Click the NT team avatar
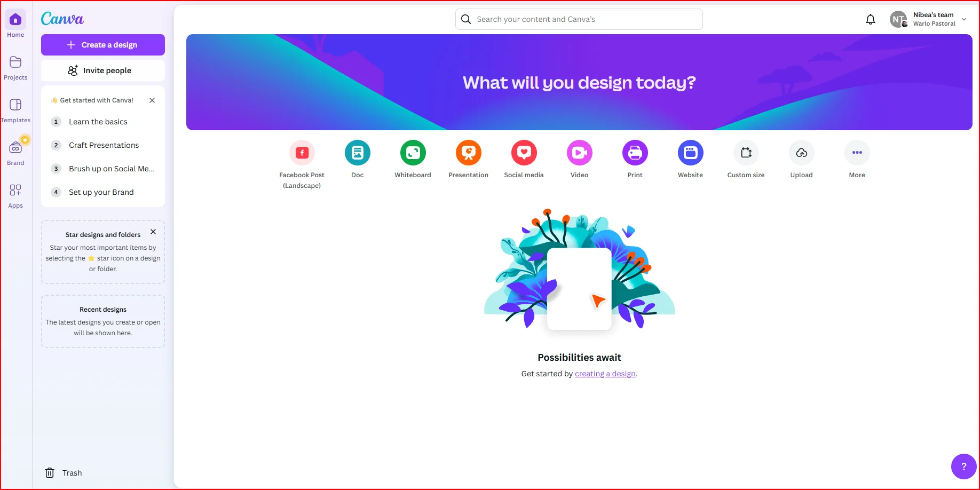The image size is (980, 490). coord(899,20)
